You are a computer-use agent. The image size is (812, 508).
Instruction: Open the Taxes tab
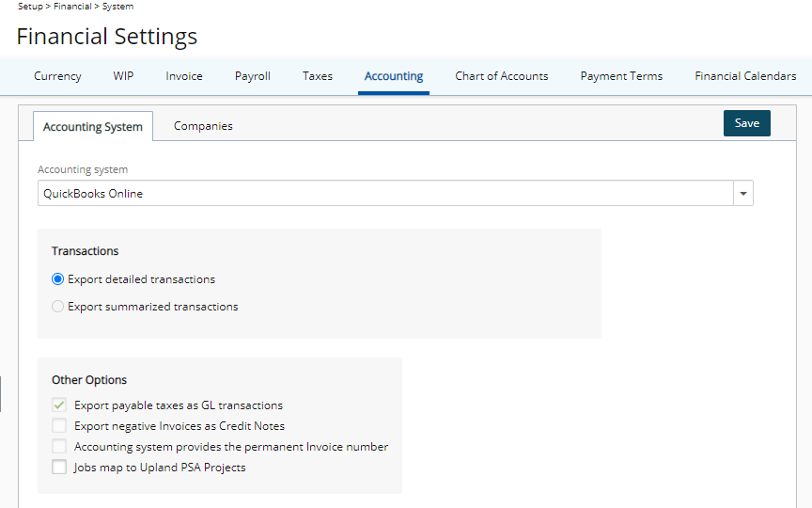pyautogui.click(x=318, y=76)
